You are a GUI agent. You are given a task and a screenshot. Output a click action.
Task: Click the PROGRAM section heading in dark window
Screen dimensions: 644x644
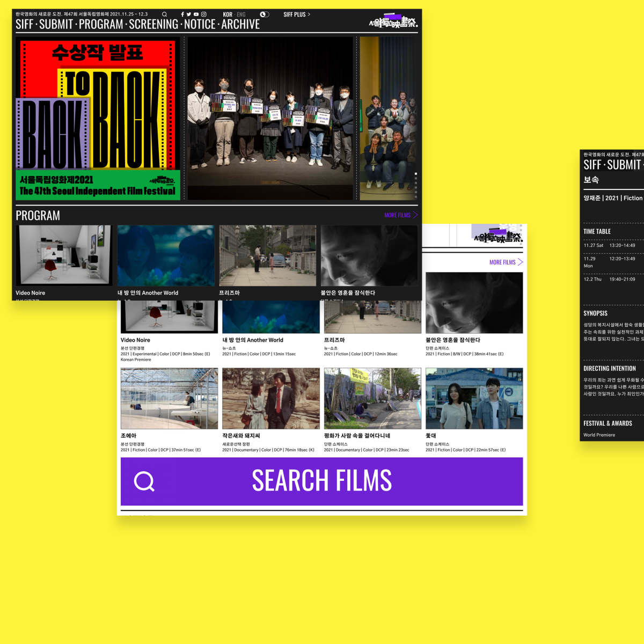(38, 216)
